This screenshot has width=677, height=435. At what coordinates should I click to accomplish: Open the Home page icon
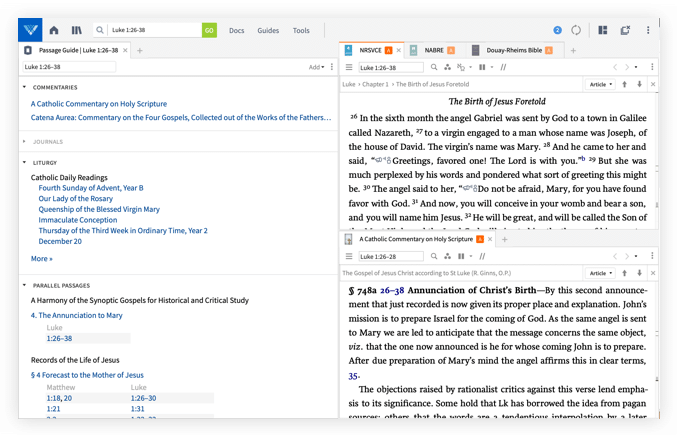54,31
